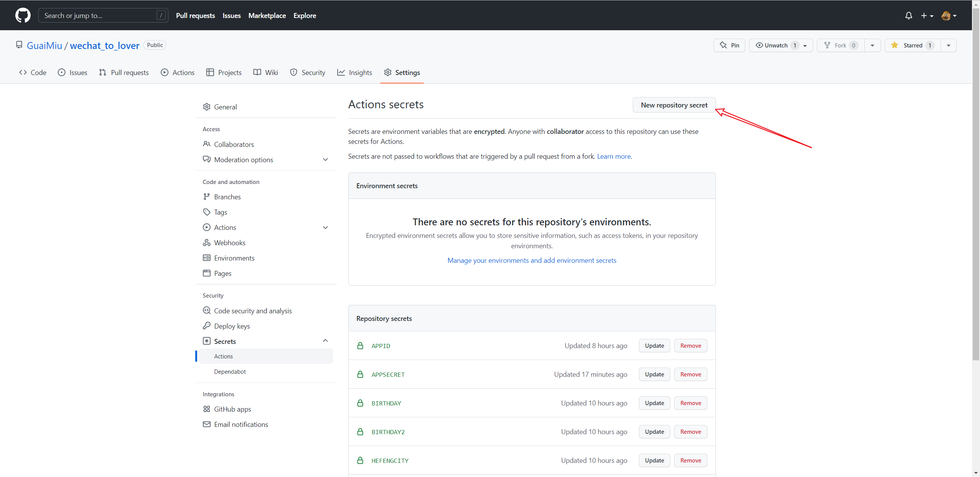Open the star lists dropdown arrow
The height and width of the screenshot is (477, 980).
[949, 45]
